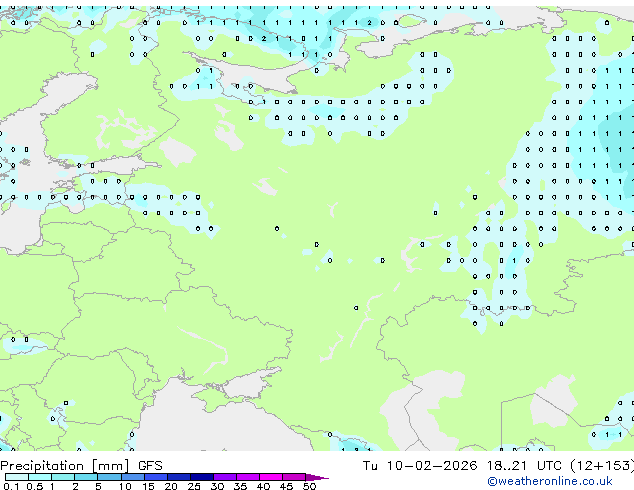Image resolution: width=634 pixels, height=490 pixels.
Task: Select the purple swatch between 30 and 35
Action: click(x=225, y=477)
